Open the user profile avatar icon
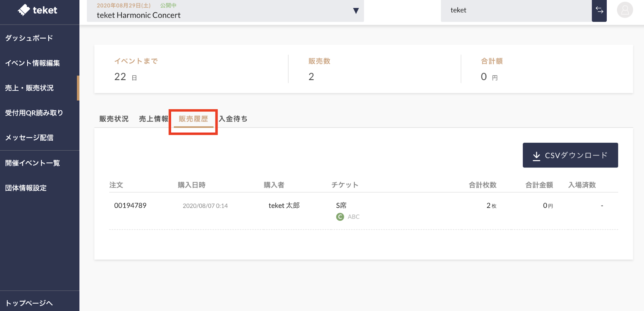The width and height of the screenshot is (644, 311). [x=625, y=10]
